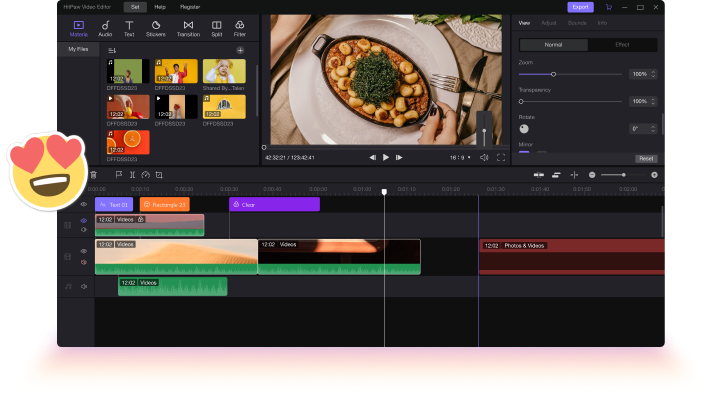The height and width of the screenshot is (399, 714).
Task: Switch to the Adjust tab
Action: [549, 23]
